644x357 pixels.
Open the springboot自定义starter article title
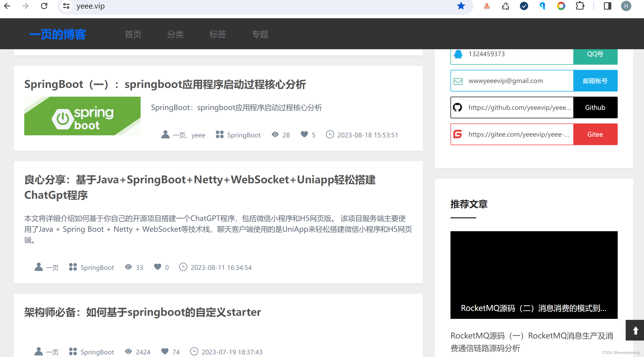(x=142, y=312)
